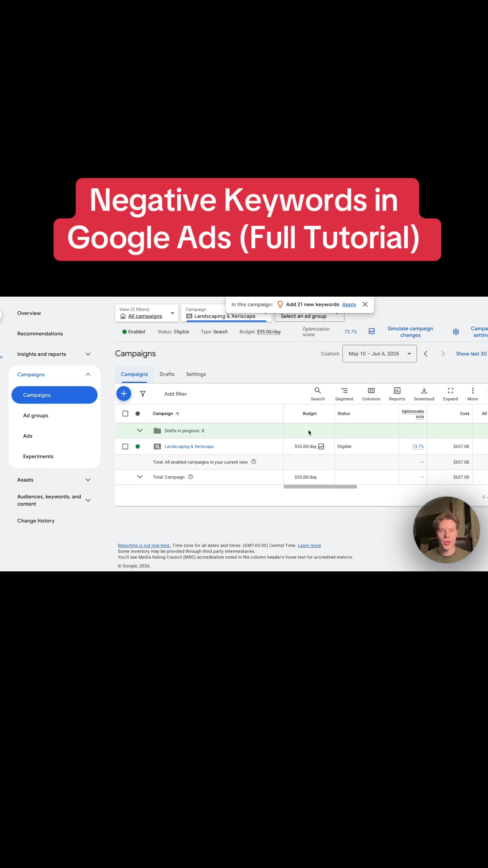Image resolution: width=488 pixels, height=868 pixels.
Task: Click Apply link for new keywords
Action: 349,304
